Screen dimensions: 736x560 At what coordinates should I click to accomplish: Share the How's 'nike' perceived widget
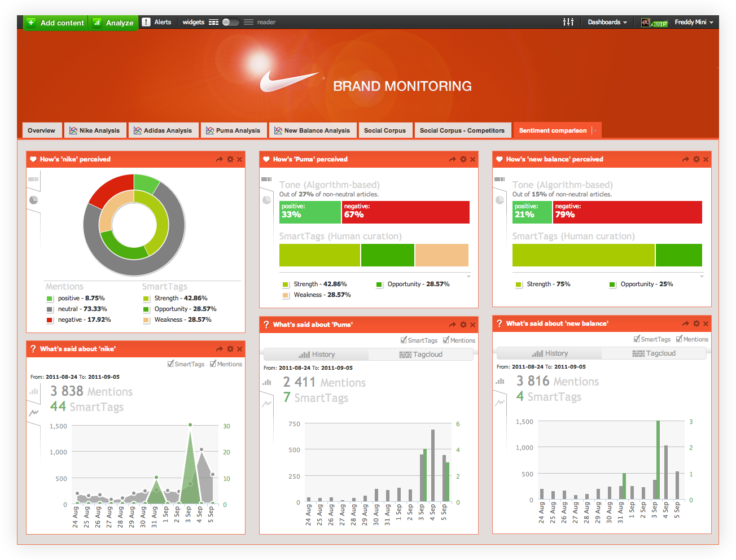220,159
